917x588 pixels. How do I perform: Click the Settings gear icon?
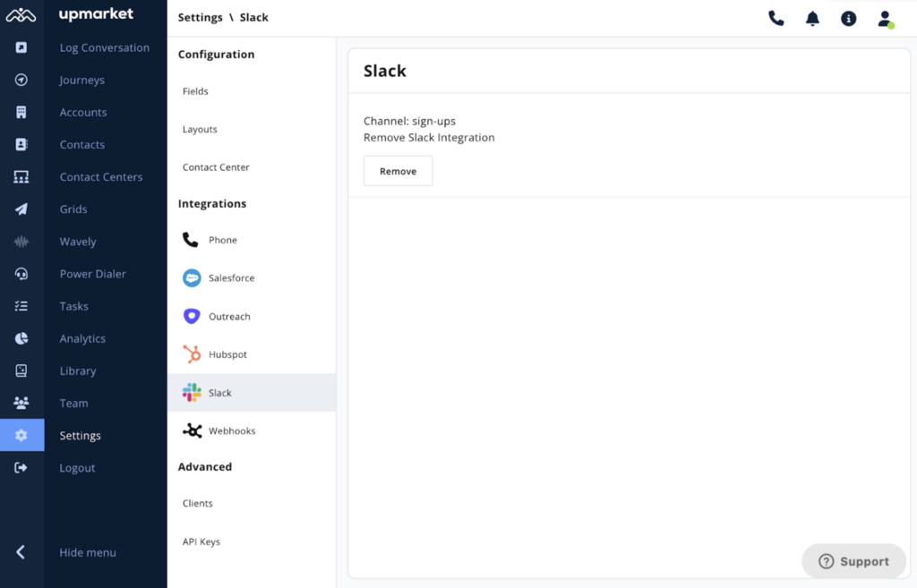coord(21,436)
